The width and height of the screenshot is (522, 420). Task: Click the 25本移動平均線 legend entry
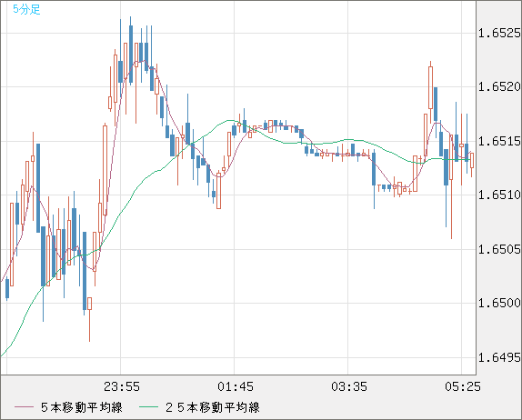(213, 407)
